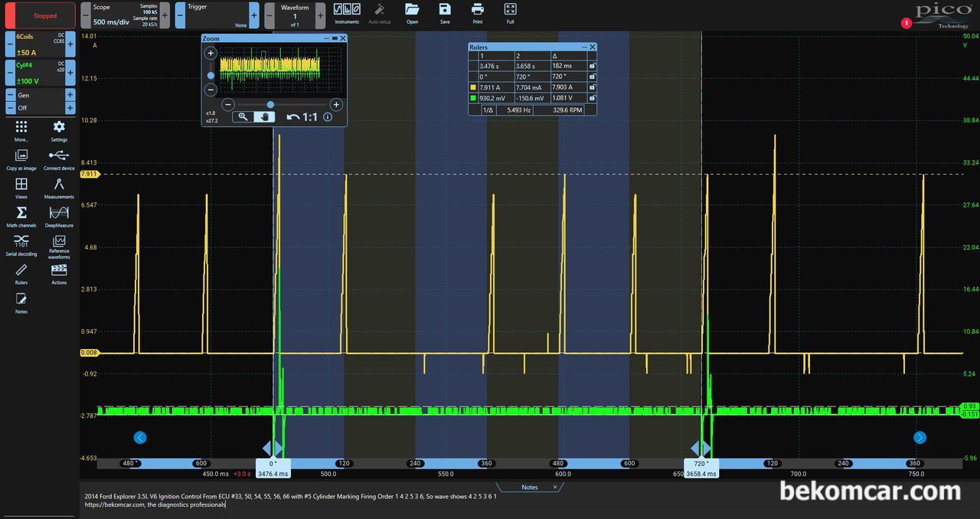Open Trigger settings
980x519 pixels.
pyautogui.click(x=217, y=15)
